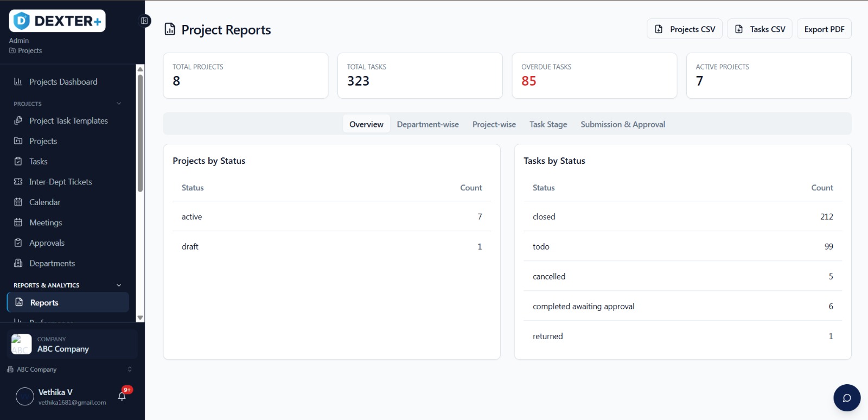Click the Calendar icon in sidebar

pos(18,202)
